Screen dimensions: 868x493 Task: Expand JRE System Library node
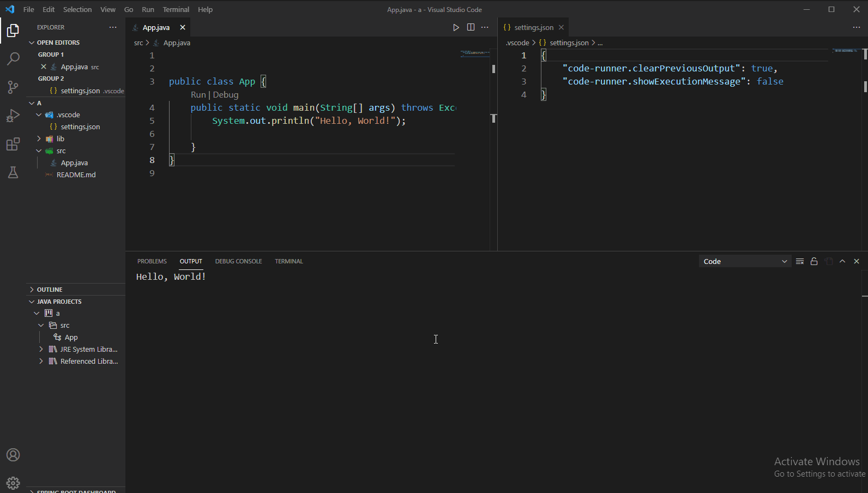(x=41, y=349)
